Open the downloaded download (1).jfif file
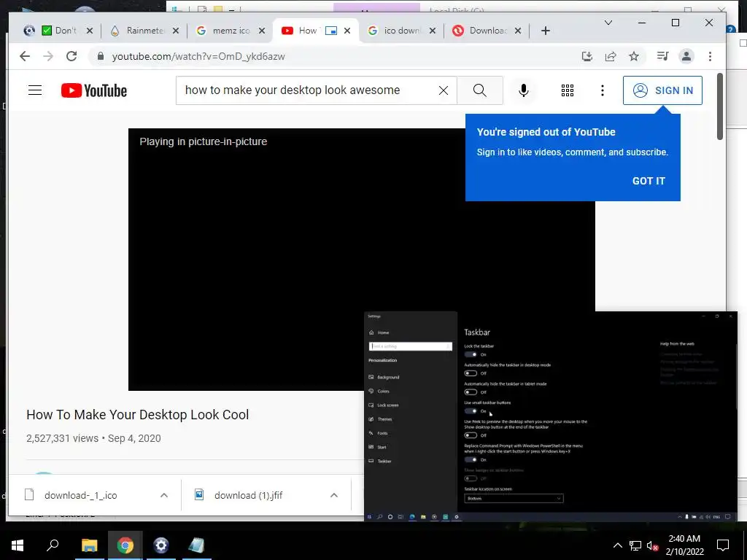Image resolution: width=747 pixels, height=560 pixels. click(248, 495)
